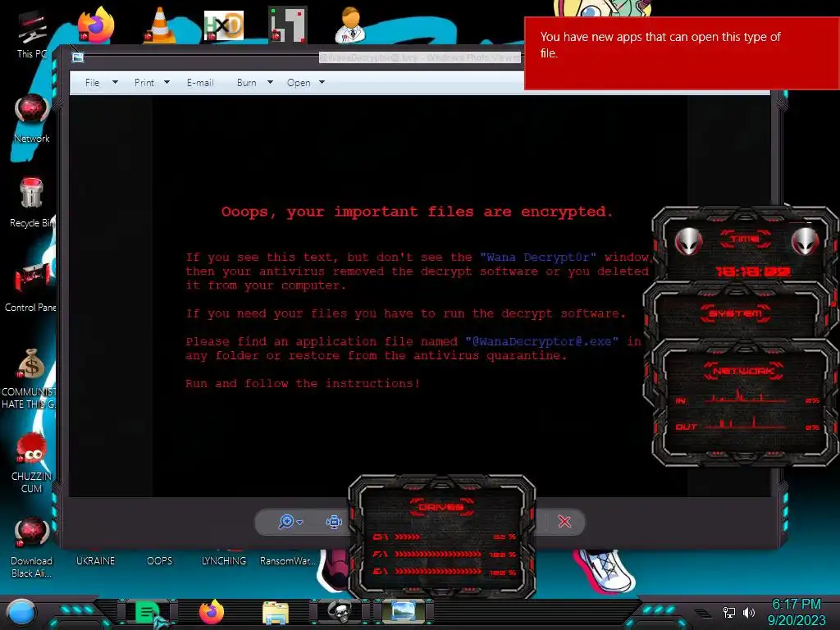This screenshot has height=630, width=840.
Task: Click the NETWORK gadget header
Action: pos(743,371)
